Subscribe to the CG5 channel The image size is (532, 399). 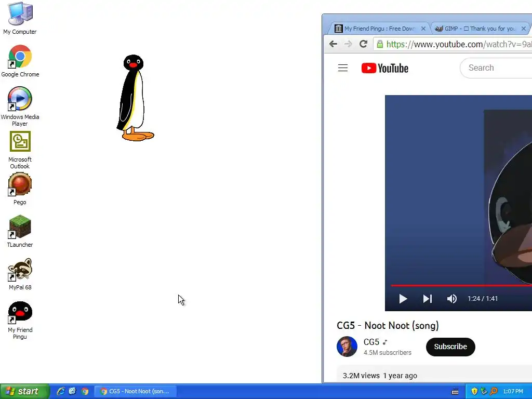coord(450,347)
